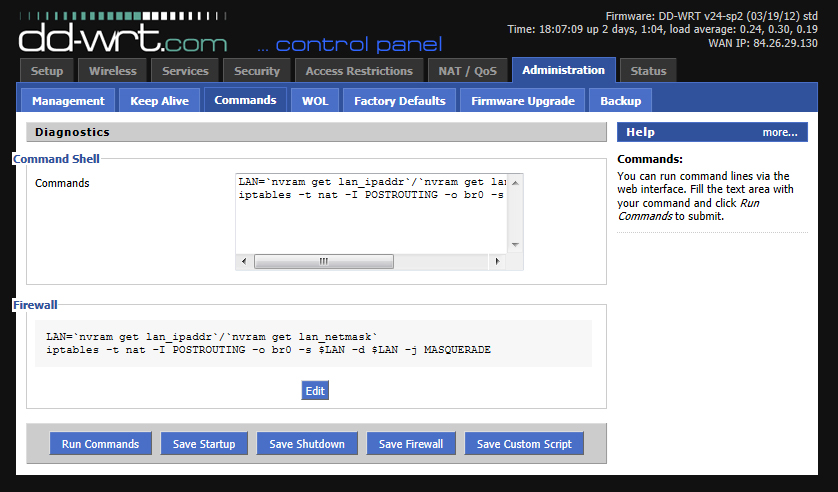Go to Firmware Upgrade sub-tab

coord(523,101)
